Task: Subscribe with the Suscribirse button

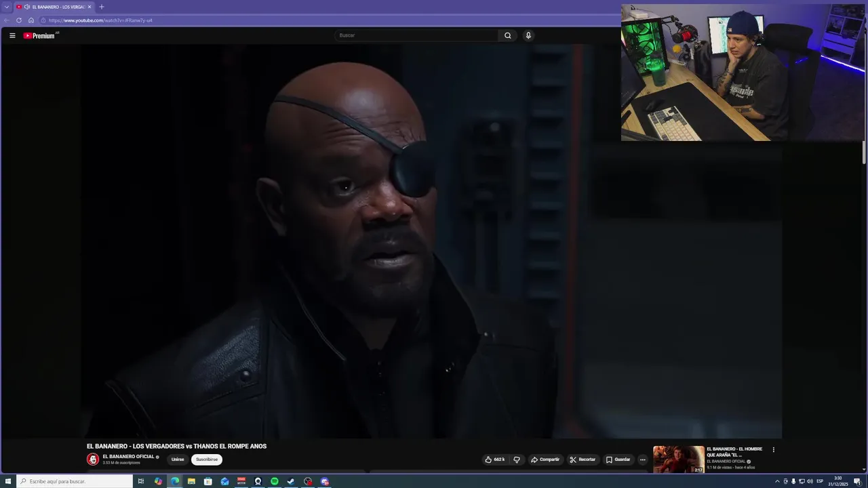Action: click(207, 460)
